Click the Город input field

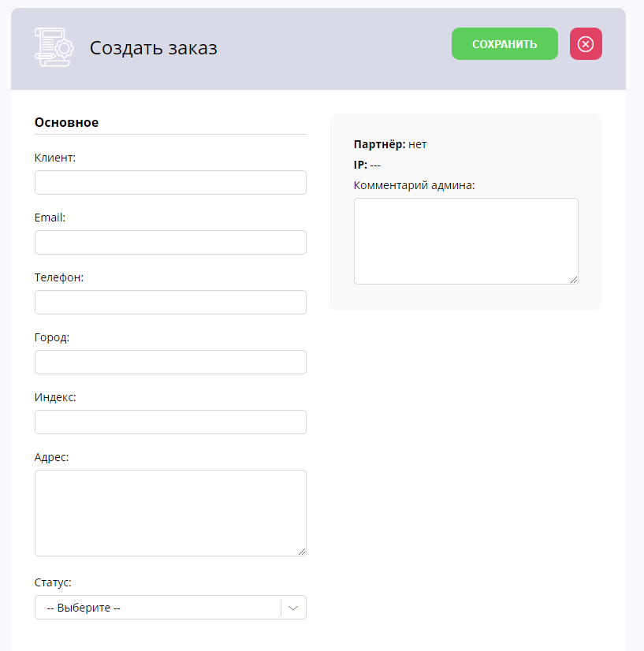(170, 362)
